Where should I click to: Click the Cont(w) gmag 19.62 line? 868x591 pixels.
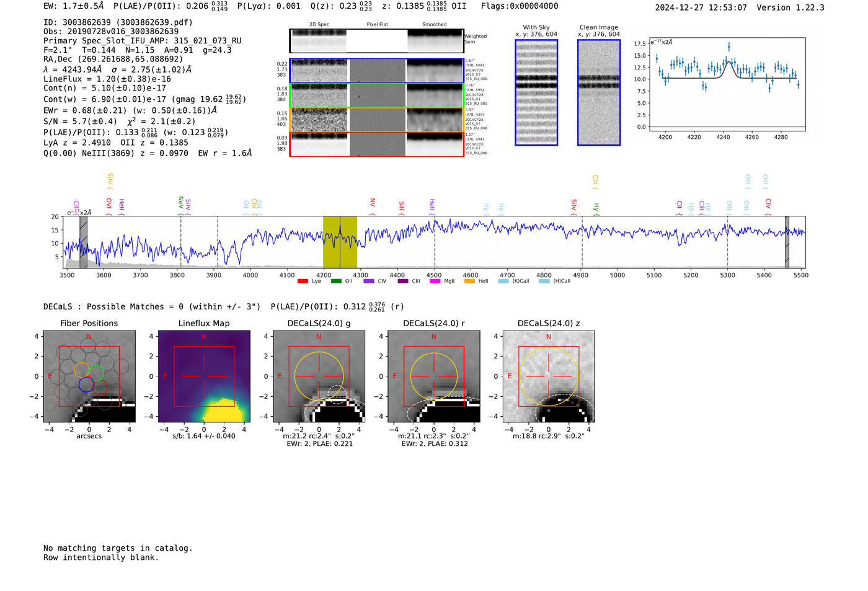[x=145, y=99]
